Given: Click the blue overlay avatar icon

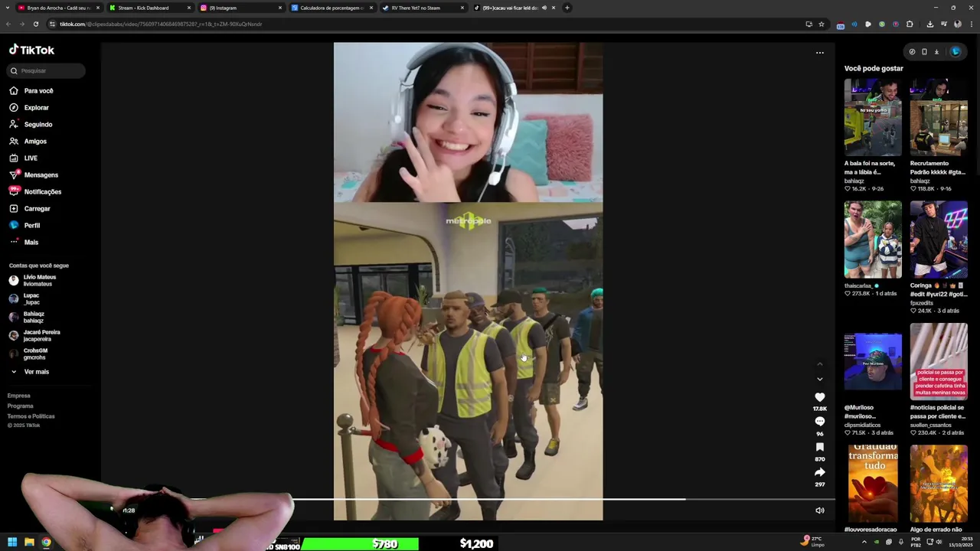Looking at the screenshot, I should (955, 52).
